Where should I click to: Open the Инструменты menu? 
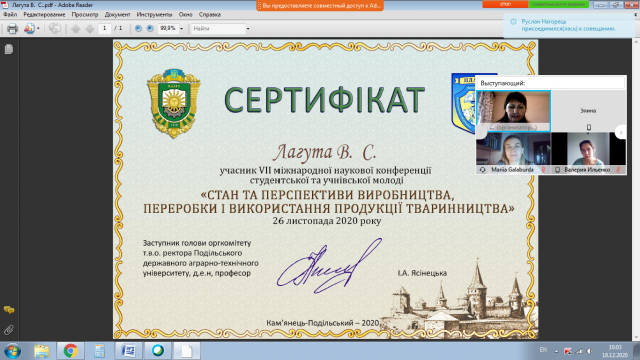(154, 14)
